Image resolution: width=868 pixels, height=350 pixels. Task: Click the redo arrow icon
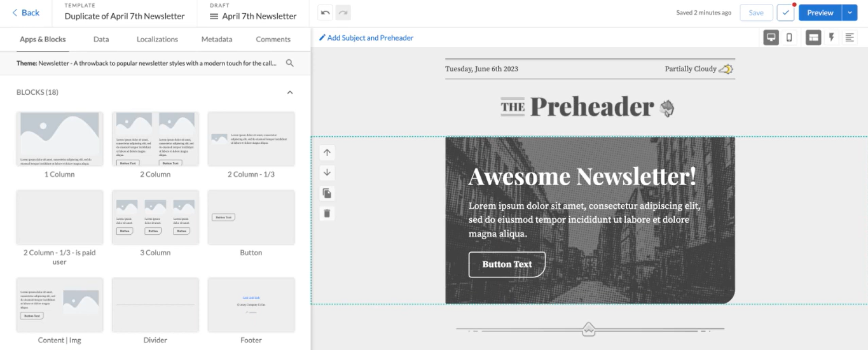pyautogui.click(x=343, y=13)
